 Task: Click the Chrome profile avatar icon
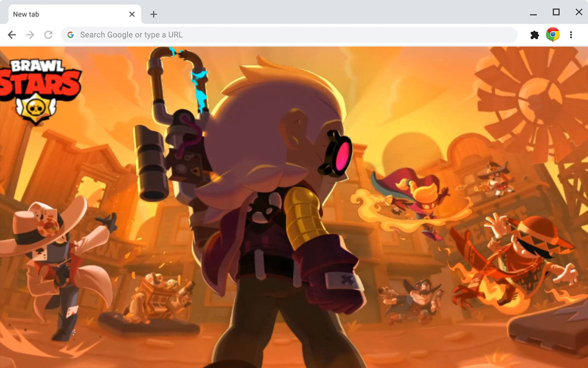pos(552,34)
